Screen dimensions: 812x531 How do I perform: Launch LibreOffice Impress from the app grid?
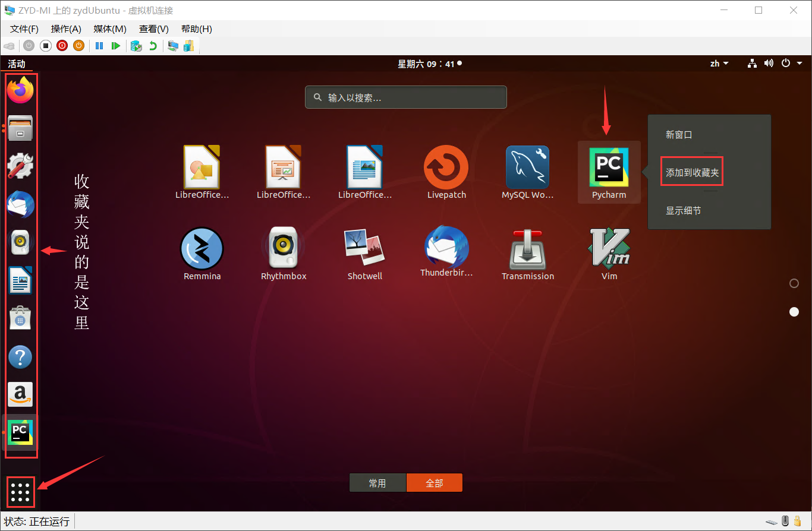pos(284,172)
